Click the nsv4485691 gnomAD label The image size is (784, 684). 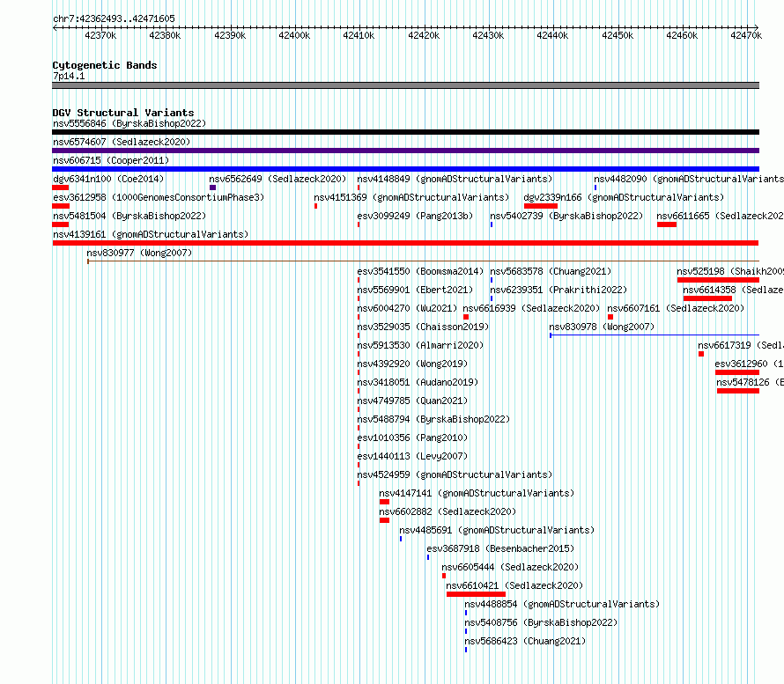point(497,530)
